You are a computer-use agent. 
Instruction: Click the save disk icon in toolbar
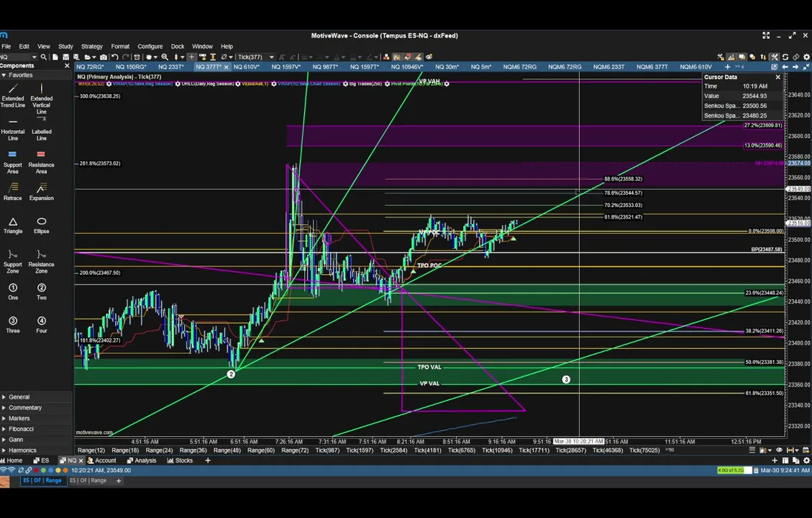tap(65, 57)
